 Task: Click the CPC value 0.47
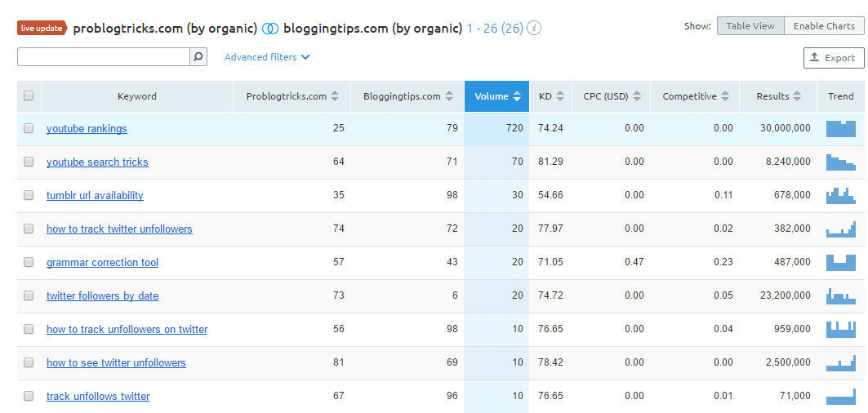point(634,263)
